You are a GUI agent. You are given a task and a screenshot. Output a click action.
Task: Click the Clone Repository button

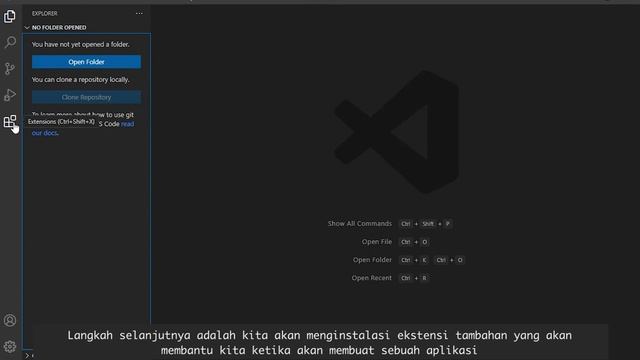pos(87,97)
